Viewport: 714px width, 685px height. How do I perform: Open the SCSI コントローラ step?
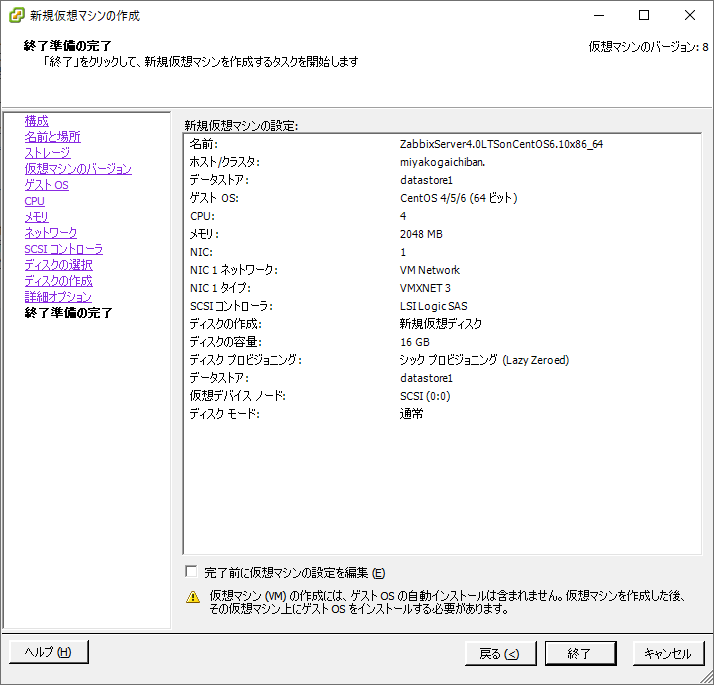(64, 249)
